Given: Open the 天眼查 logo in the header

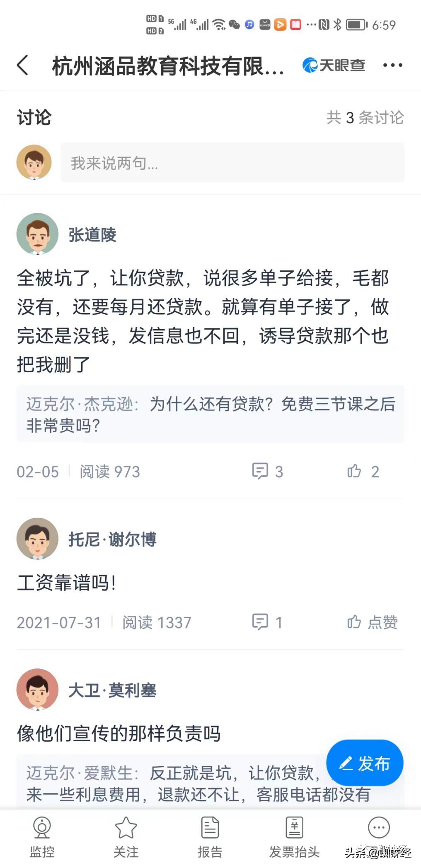Looking at the screenshot, I should 333,65.
